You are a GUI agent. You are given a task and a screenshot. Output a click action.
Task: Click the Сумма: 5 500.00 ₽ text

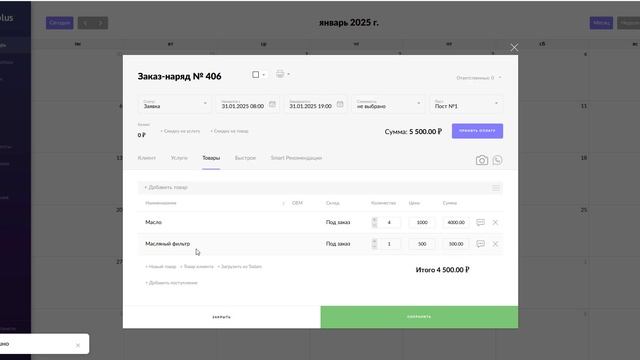413,131
